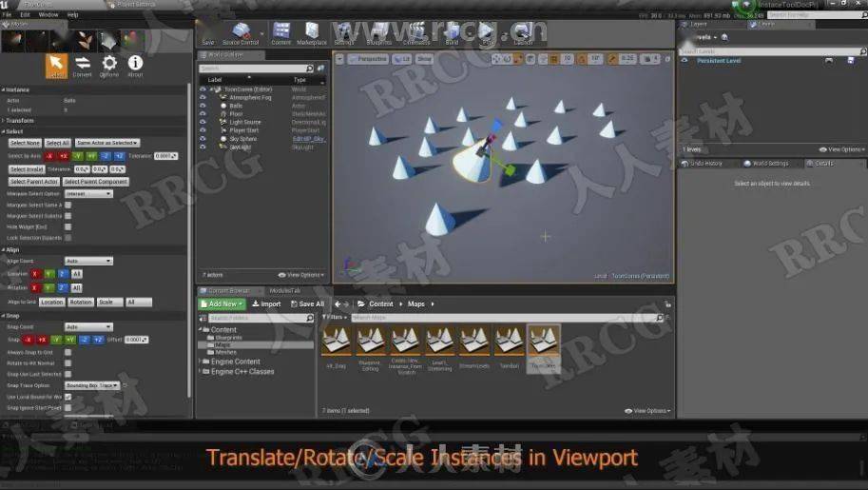Open Marquee Select Option dropdown
Image resolution: width=868 pixels, height=490 pixels.
pyautogui.click(x=88, y=194)
